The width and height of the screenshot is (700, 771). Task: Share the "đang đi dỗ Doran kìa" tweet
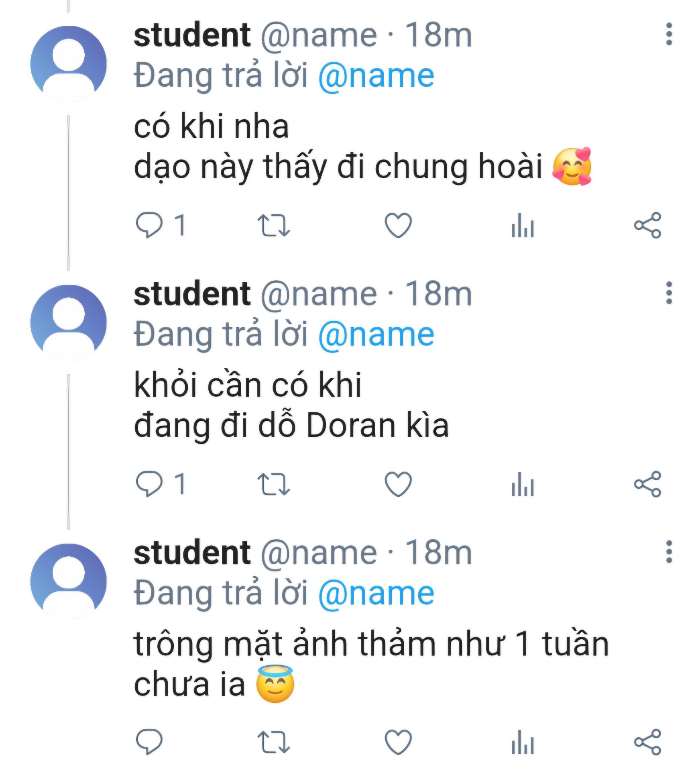click(647, 484)
